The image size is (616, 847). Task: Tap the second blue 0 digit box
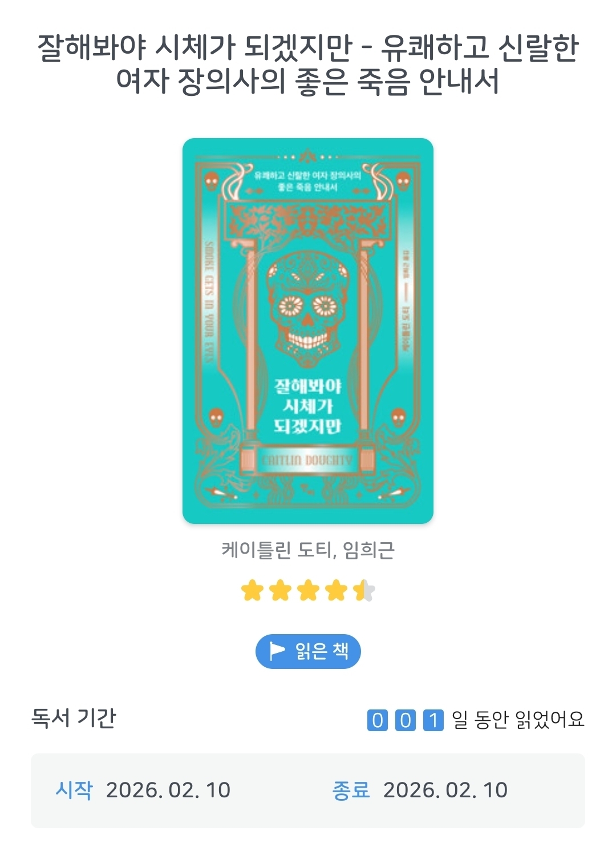point(406,720)
